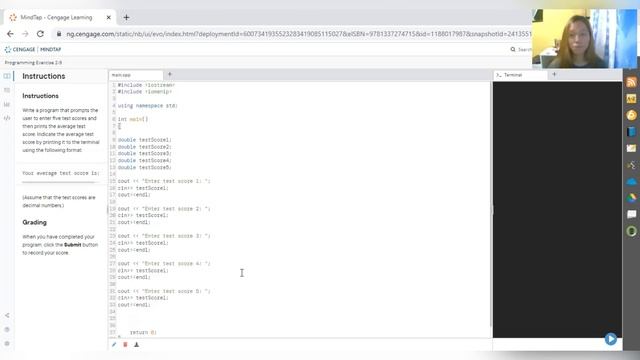Click code line with 'Enter test score 5'
Screen dimensions: 640x360
point(164,291)
